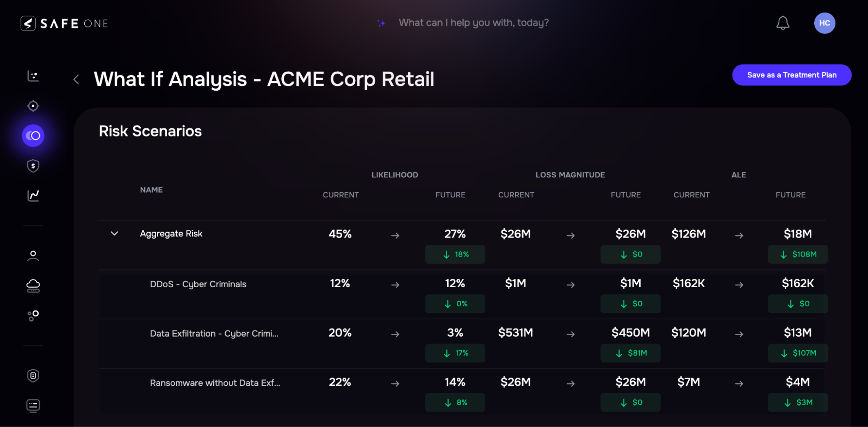Go back using the left chevron
This screenshot has height=427, width=868.
point(76,79)
